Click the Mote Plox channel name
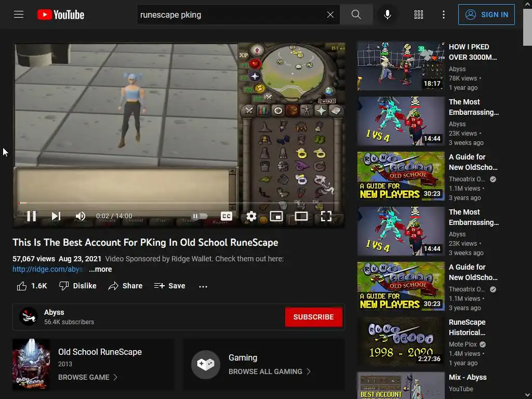532x399 pixels. pyautogui.click(x=463, y=344)
